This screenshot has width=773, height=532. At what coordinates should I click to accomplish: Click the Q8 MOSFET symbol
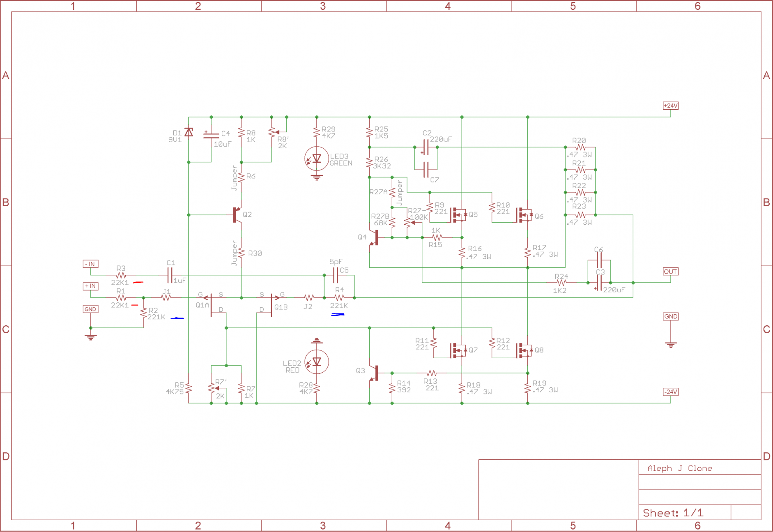(525, 350)
